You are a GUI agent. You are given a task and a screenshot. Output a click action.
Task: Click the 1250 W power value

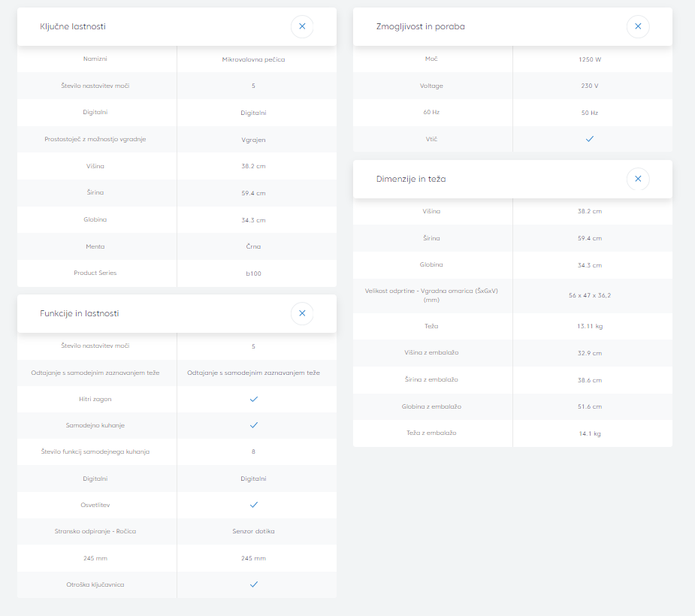click(590, 59)
